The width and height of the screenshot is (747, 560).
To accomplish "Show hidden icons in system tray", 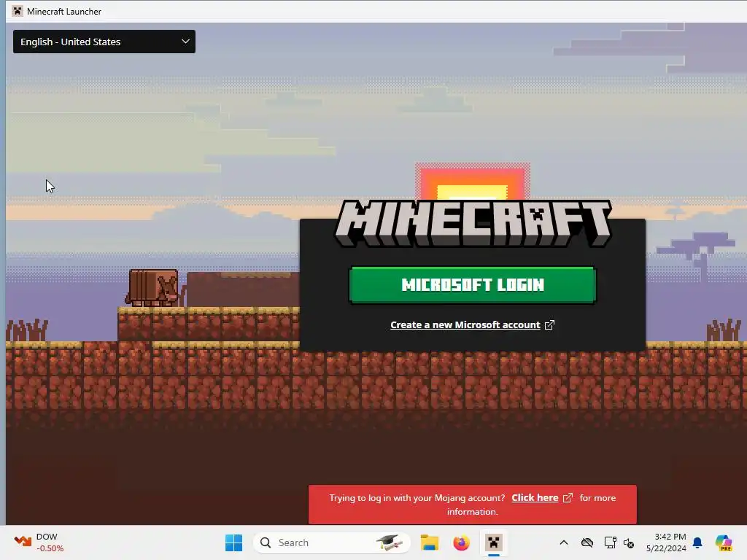I will pos(564,542).
